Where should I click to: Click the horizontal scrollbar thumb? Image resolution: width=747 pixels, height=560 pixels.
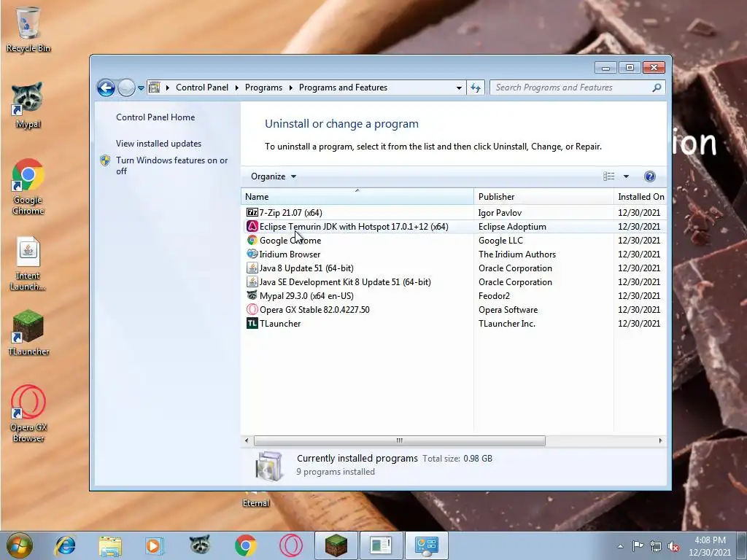(399, 440)
